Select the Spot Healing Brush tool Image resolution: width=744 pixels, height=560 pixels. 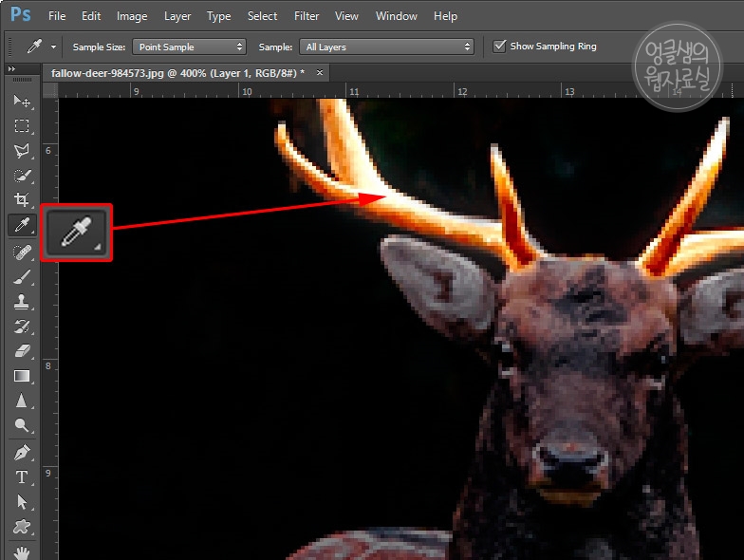tap(21, 252)
